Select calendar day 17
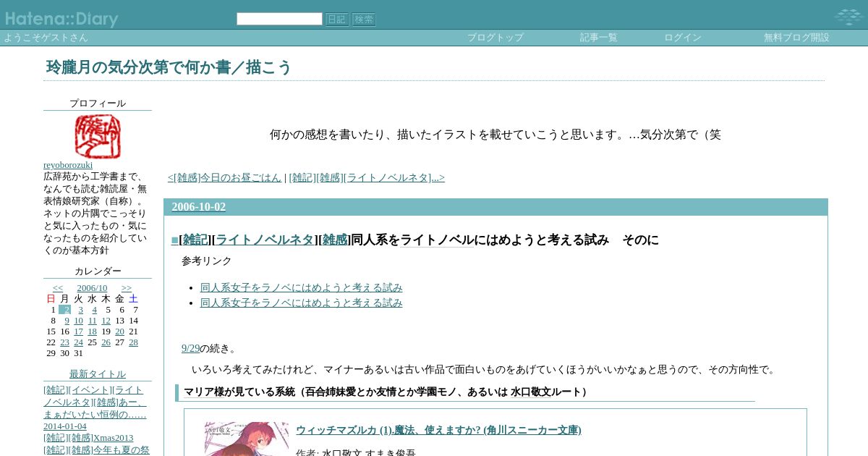The width and height of the screenshot is (868, 456). (78, 332)
